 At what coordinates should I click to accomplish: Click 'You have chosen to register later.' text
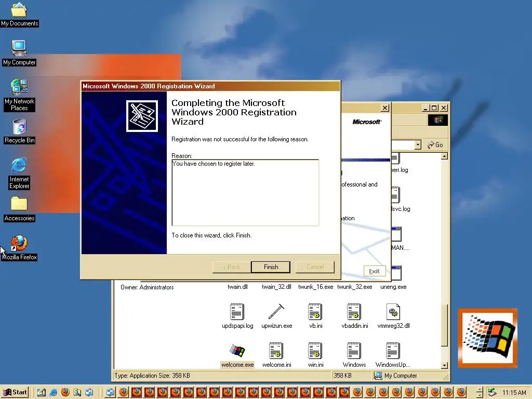click(x=214, y=164)
